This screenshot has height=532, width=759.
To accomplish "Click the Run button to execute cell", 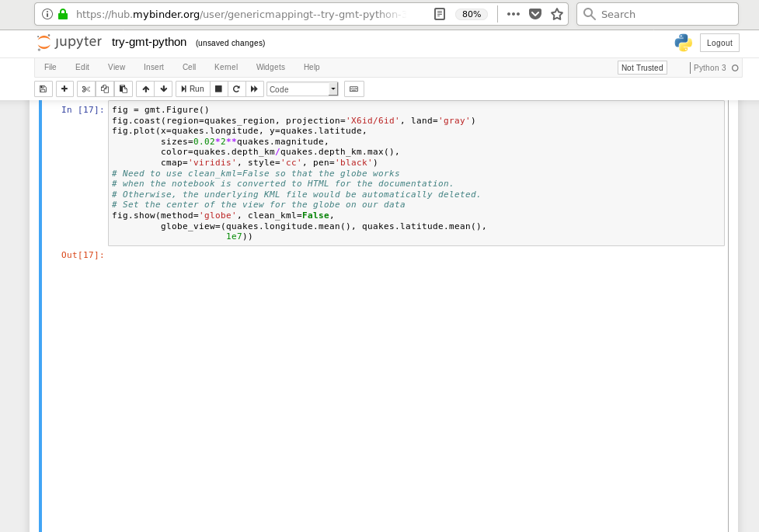I will [192, 89].
